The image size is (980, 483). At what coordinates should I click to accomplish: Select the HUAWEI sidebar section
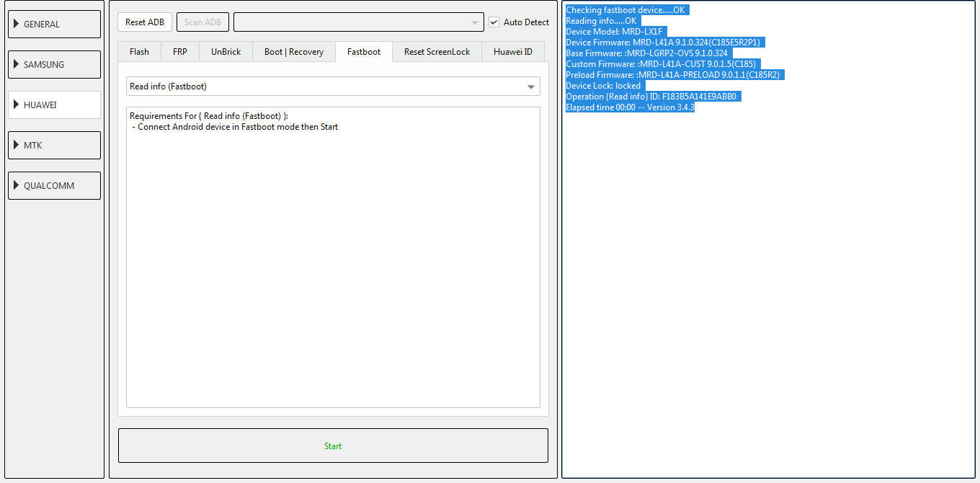[x=54, y=105]
